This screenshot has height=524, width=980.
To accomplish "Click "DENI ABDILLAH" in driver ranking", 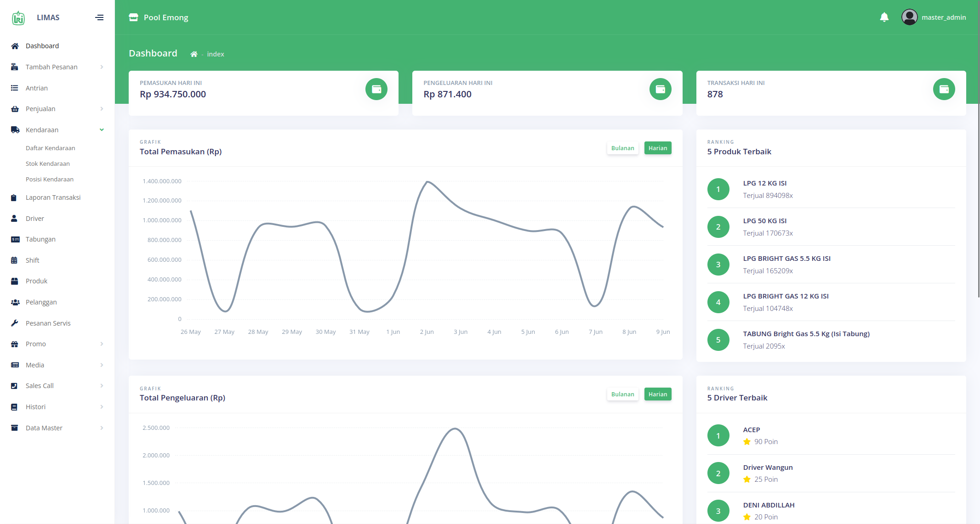I will [769, 505].
